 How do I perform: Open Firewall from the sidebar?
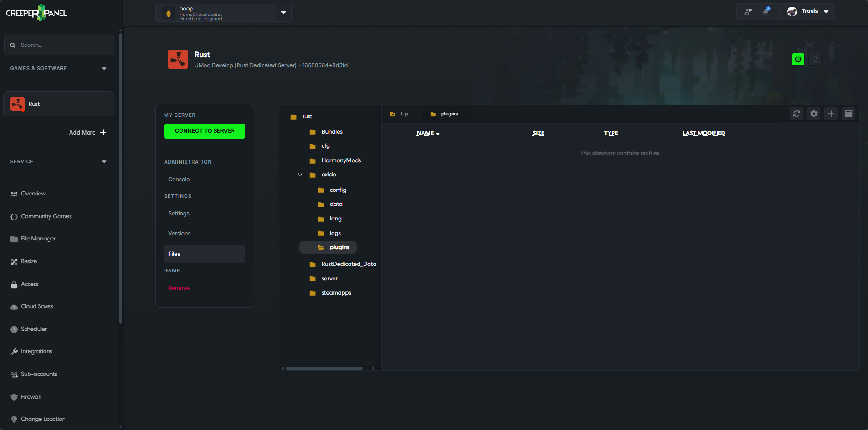tap(30, 396)
